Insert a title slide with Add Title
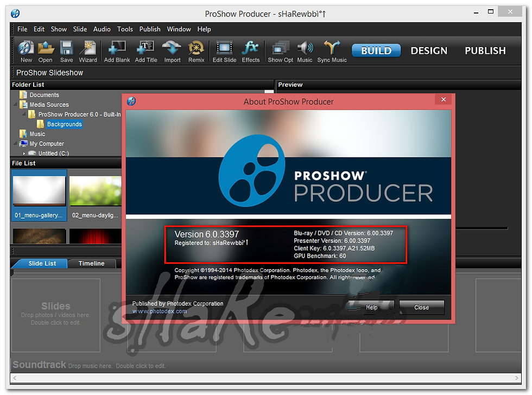Screen dimensions: 532x395 pos(146,52)
